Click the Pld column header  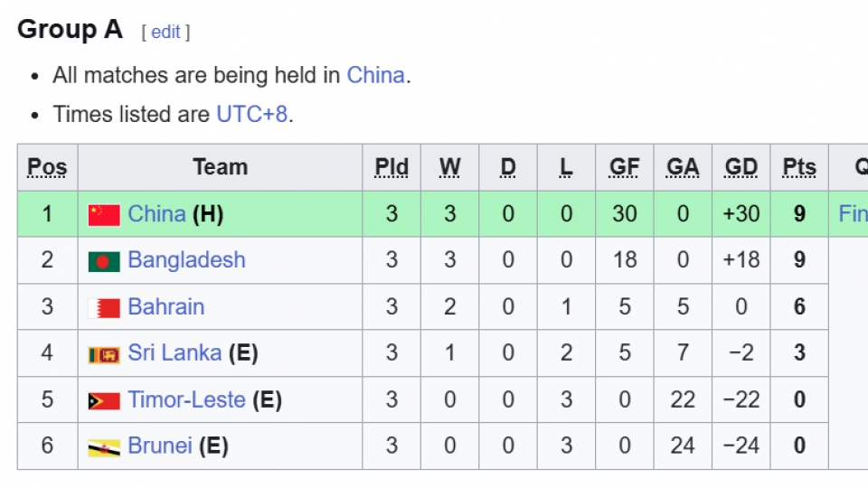coord(392,167)
